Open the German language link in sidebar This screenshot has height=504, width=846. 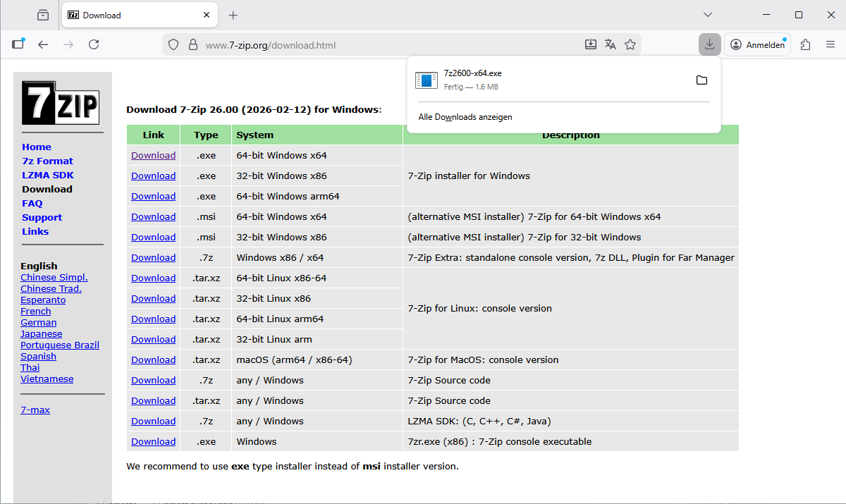click(x=38, y=322)
